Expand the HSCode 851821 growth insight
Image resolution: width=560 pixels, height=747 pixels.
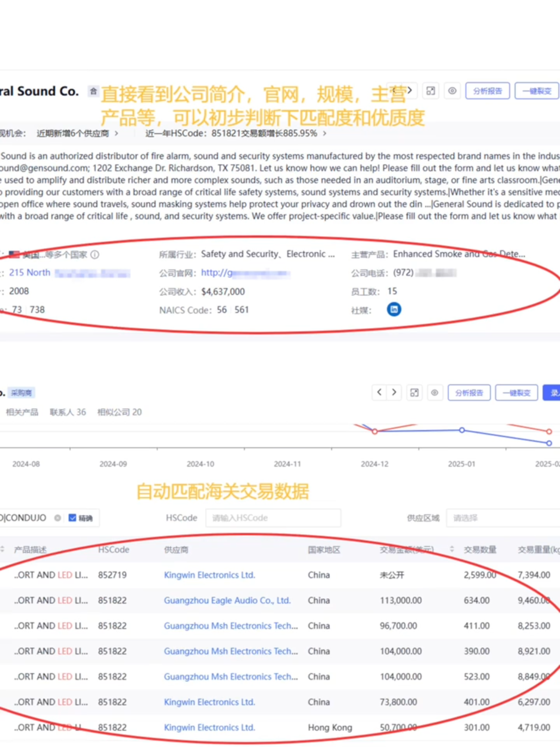coord(324,133)
